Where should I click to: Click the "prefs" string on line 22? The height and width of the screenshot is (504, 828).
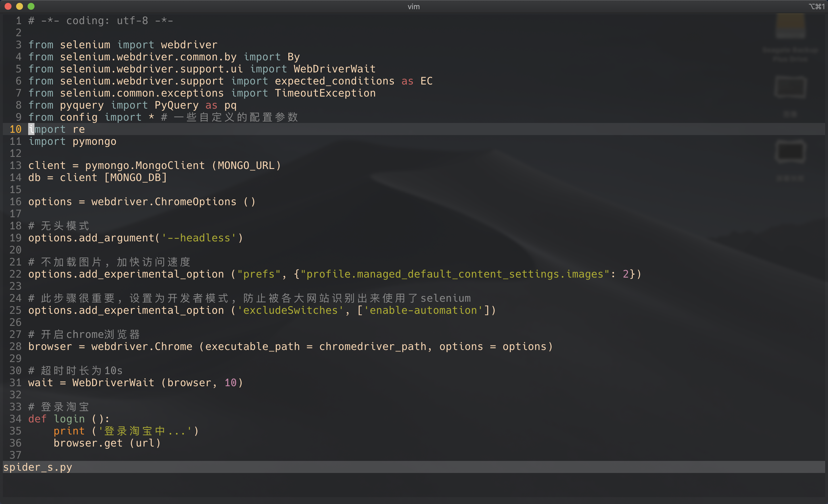[x=259, y=274]
